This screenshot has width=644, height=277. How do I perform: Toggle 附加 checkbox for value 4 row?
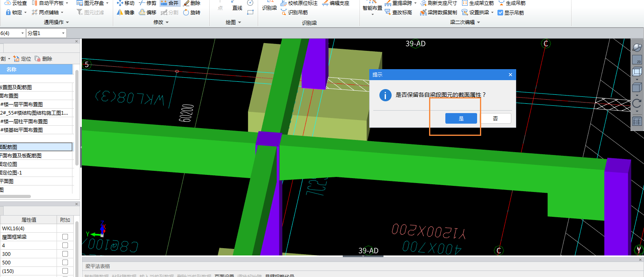65,245
